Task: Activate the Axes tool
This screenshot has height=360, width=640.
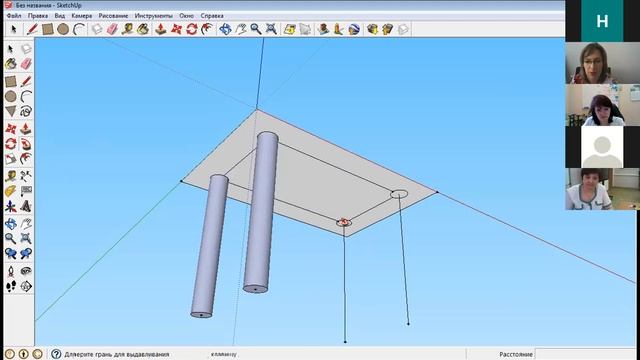Action: [11, 207]
